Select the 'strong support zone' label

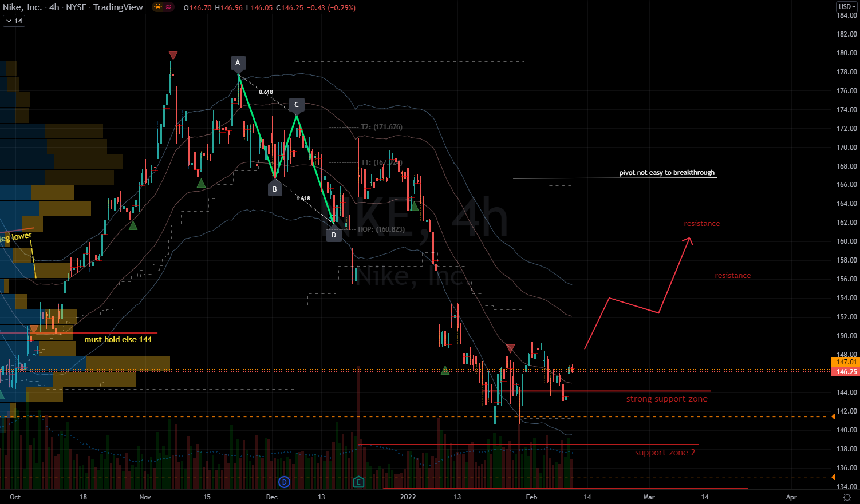667,399
